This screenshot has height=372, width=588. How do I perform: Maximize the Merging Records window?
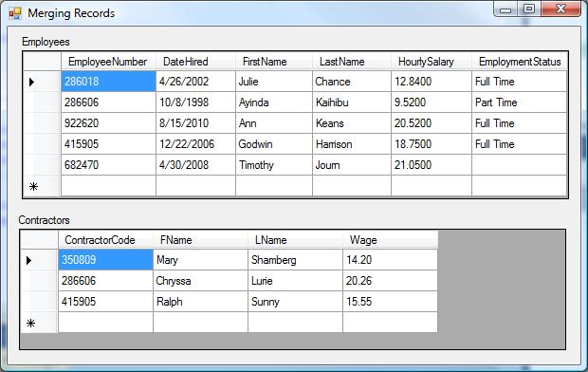(x=529, y=9)
